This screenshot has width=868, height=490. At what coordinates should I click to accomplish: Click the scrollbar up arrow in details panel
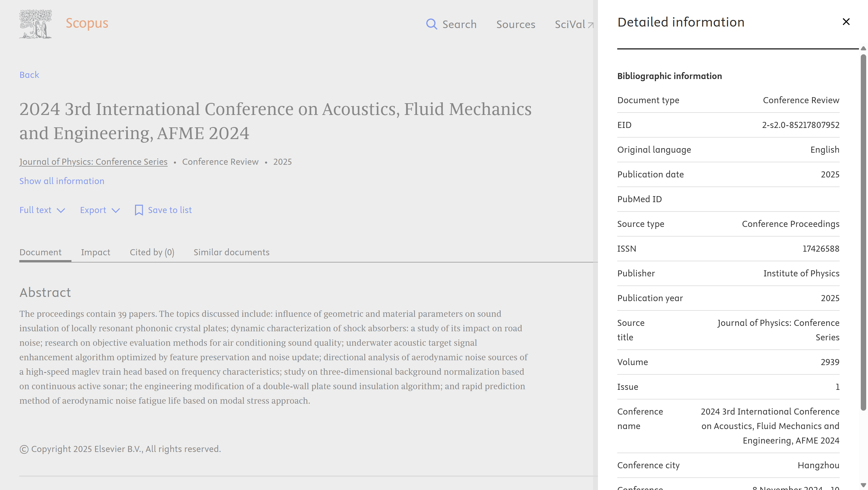[x=863, y=49]
